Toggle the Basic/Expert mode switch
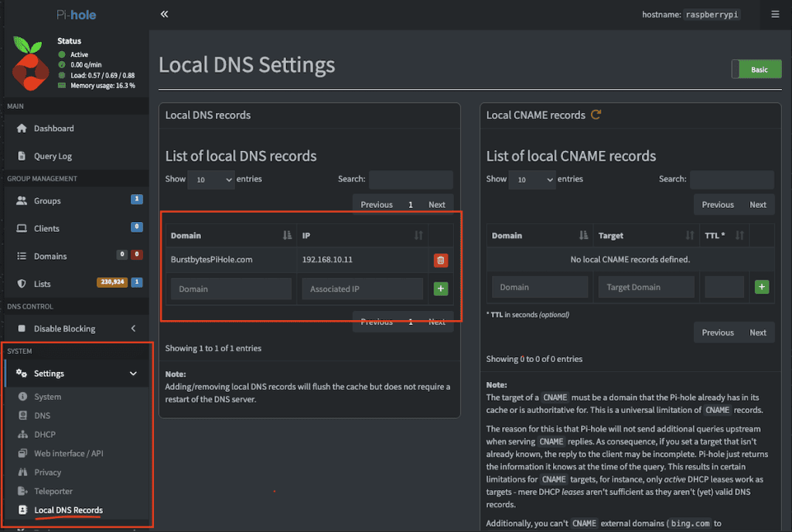The height and width of the screenshot is (532, 792). pos(756,69)
